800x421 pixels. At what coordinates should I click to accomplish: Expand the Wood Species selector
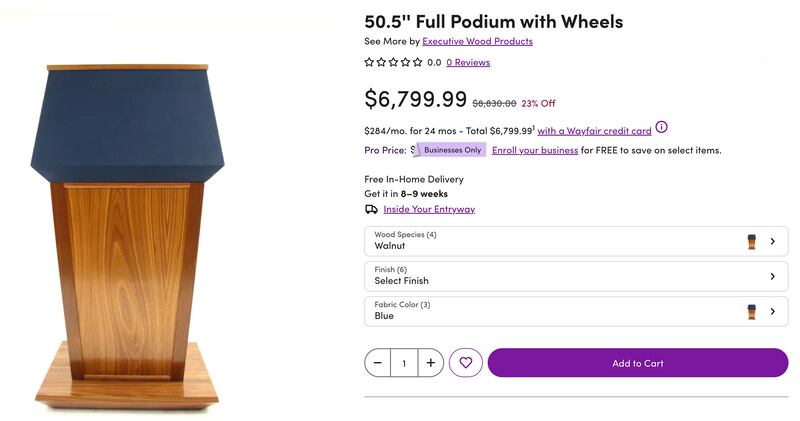coord(576,241)
